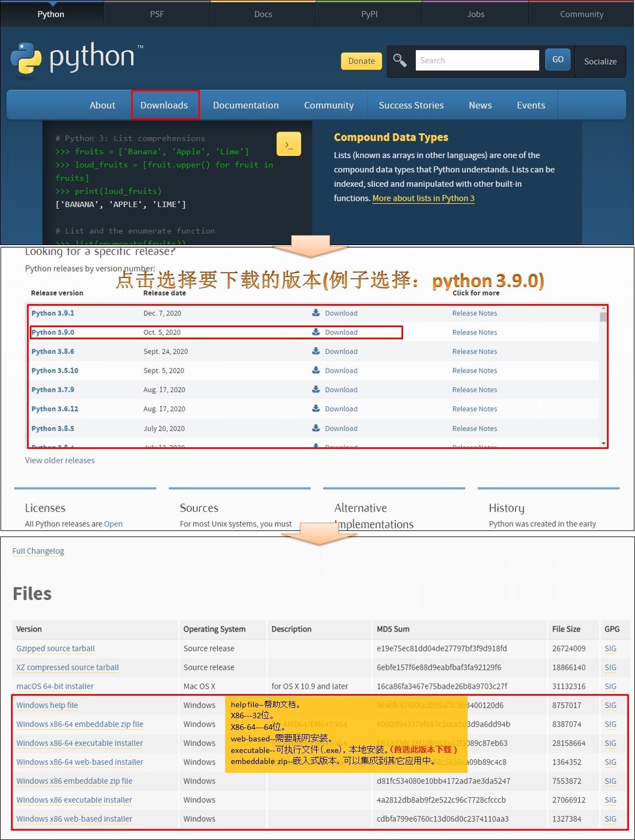The height and width of the screenshot is (840, 635).
Task: Click scrollbar up arrow in releases list
Action: click(x=604, y=308)
